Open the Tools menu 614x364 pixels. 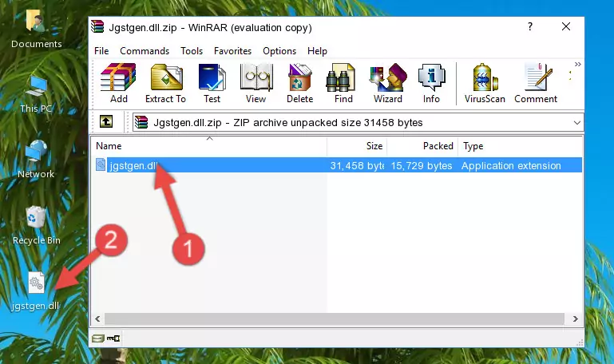click(192, 51)
